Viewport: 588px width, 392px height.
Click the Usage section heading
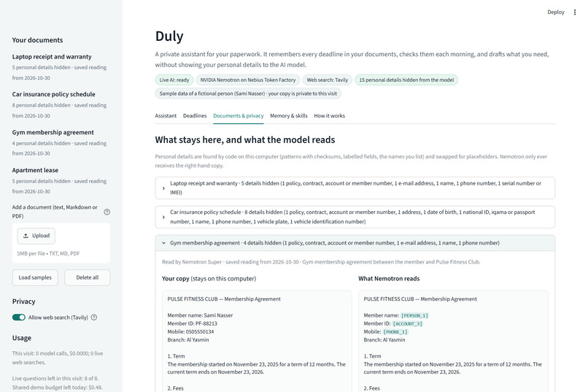[x=22, y=338]
